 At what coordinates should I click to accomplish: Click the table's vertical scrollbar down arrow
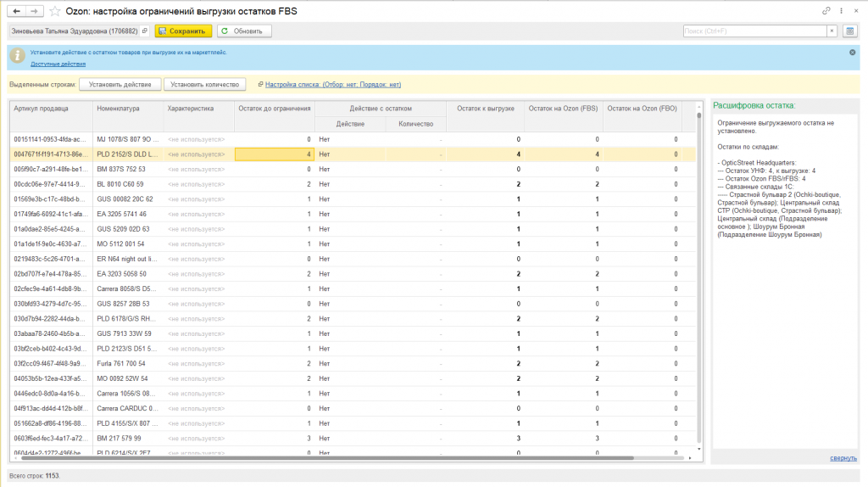(x=699, y=450)
